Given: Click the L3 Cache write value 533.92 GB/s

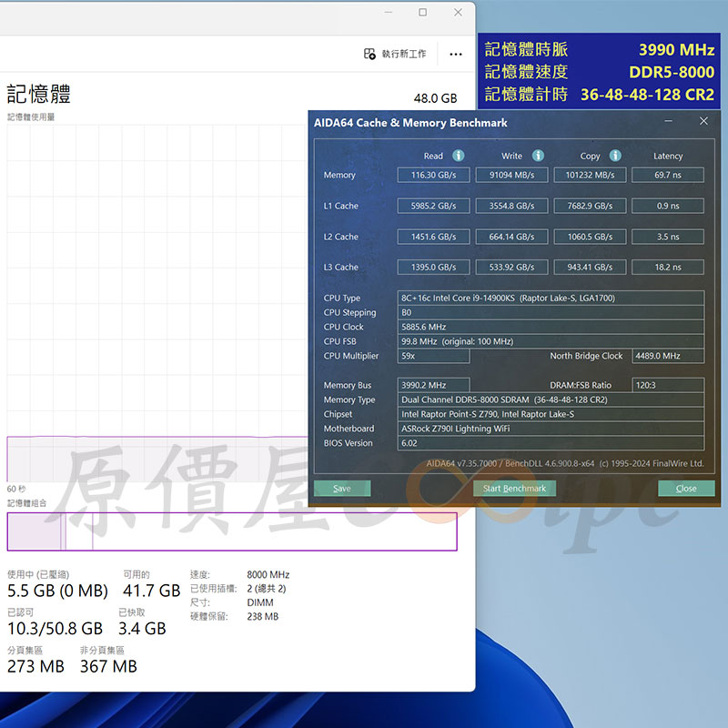Looking at the screenshot, I should coord(511,268).
